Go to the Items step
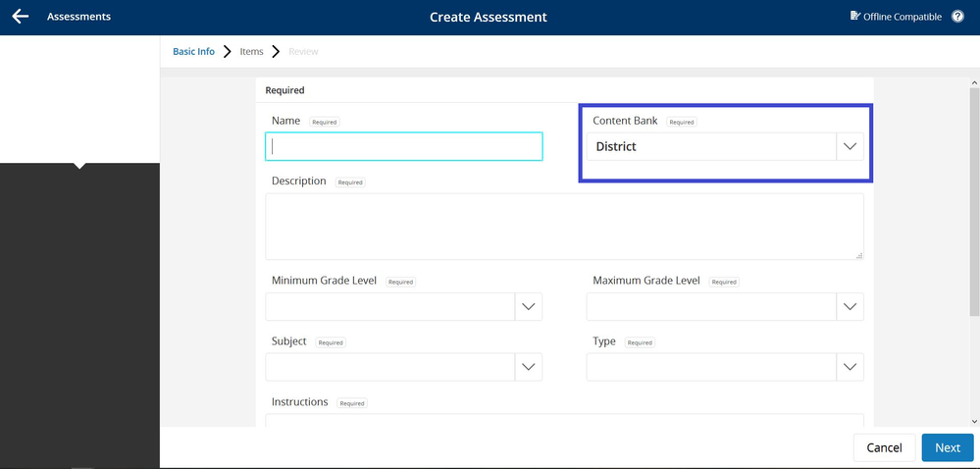The image size is (980, 469). point(251,52)
